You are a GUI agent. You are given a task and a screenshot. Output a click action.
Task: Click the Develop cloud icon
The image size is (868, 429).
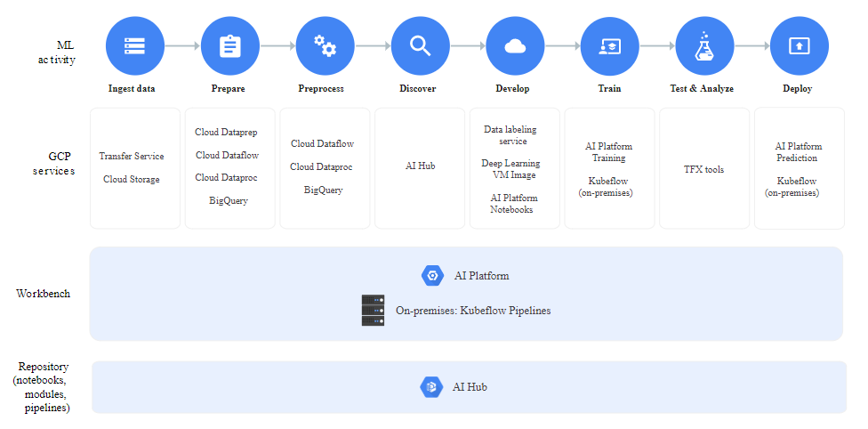tap(514, 45)
